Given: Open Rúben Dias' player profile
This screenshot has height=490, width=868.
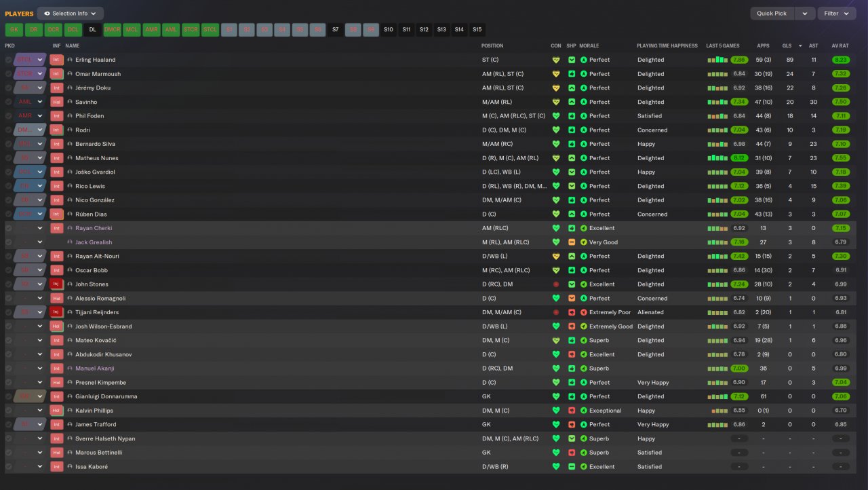Looking at the screenshot, I should tap(91, 214).
